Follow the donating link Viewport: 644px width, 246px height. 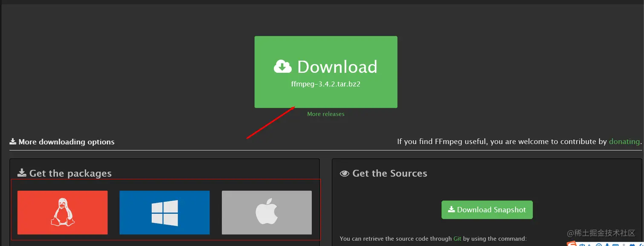624,141
